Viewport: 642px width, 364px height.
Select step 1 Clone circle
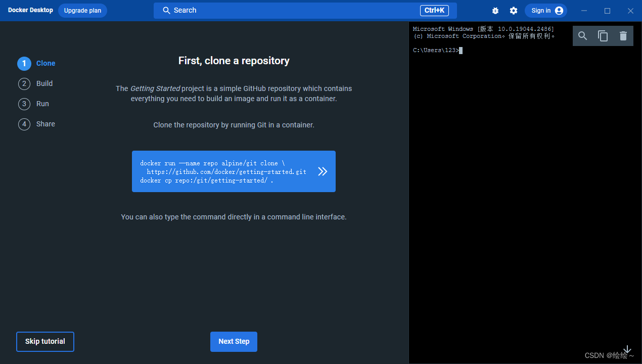[x=24, y=63]
